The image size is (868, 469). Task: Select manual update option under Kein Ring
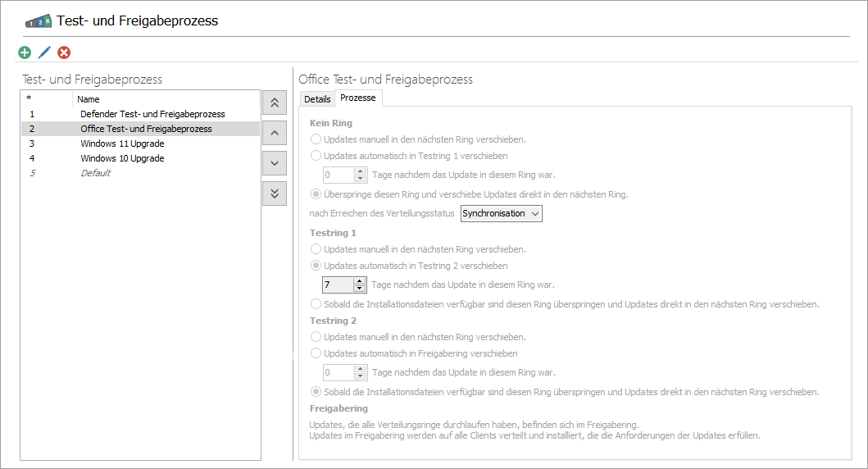pyautogui.click(x=316, y=139)
